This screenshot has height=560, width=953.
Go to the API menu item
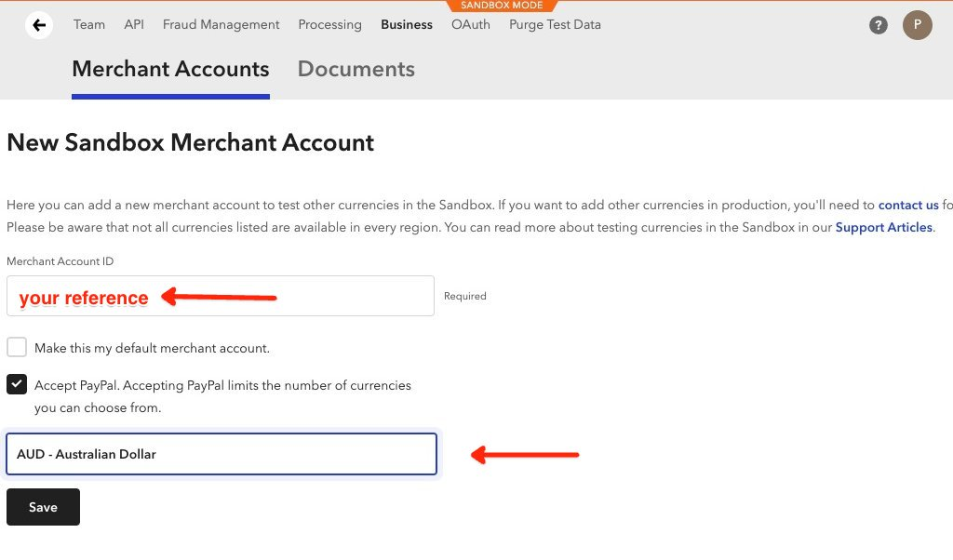click(134, 25)
